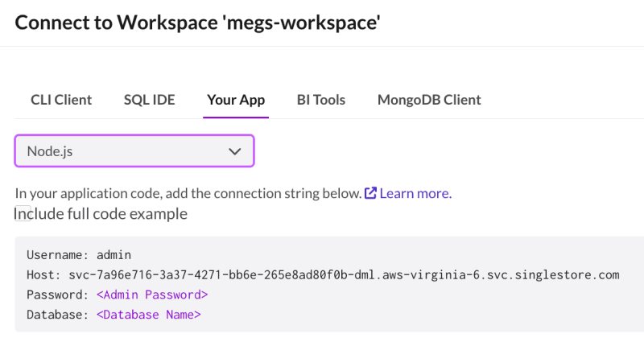Click the <Admin Password> placeholder

coord(152,295)
